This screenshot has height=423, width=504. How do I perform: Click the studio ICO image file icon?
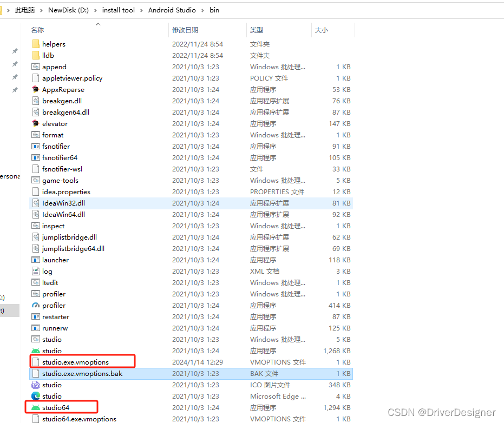(36, 385)
